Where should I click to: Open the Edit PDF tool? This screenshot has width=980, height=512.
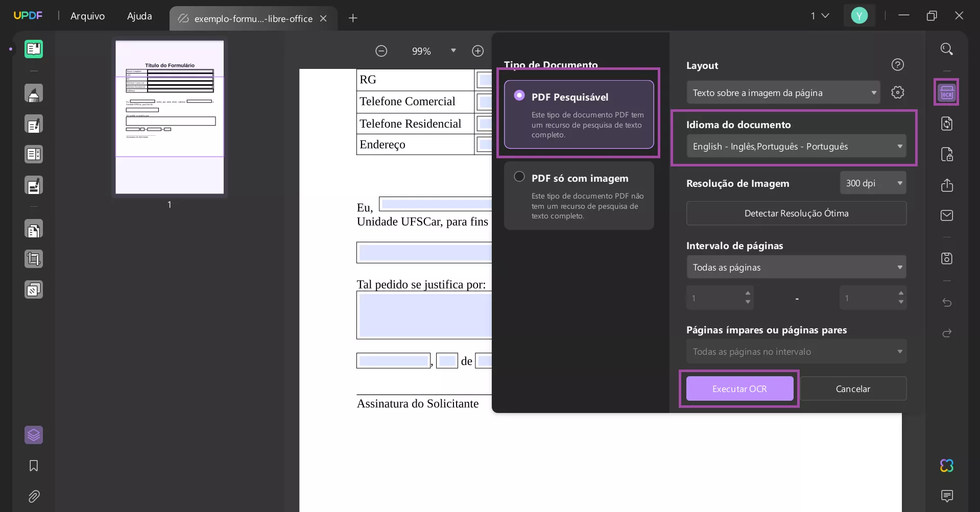click(34, 124)
